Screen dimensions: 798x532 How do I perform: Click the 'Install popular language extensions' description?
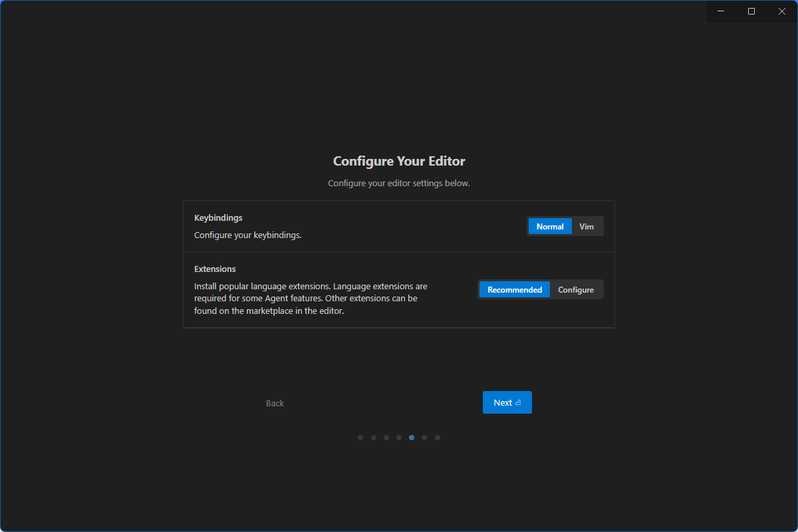311,299
